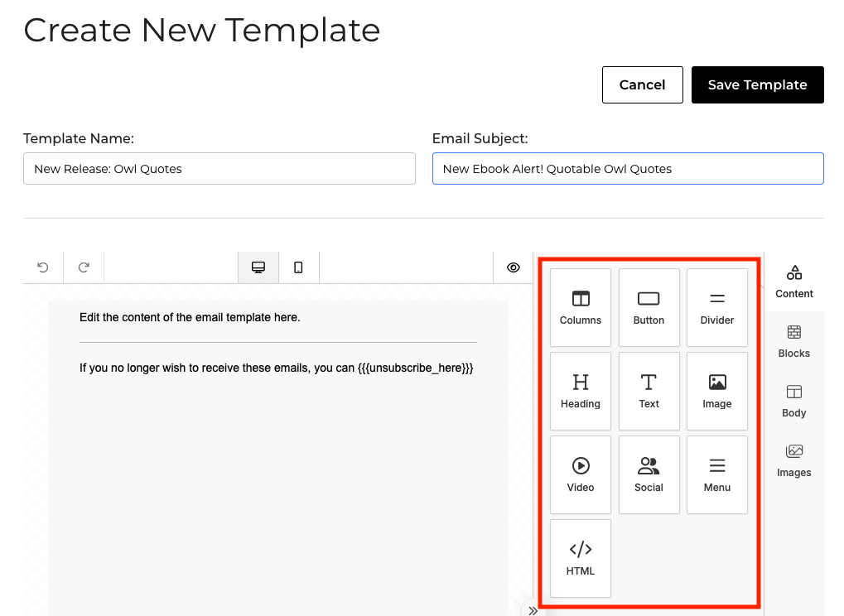This screenshot has width=844, height=616.
Task: Click the Cancel button
Action: point(642,85)
